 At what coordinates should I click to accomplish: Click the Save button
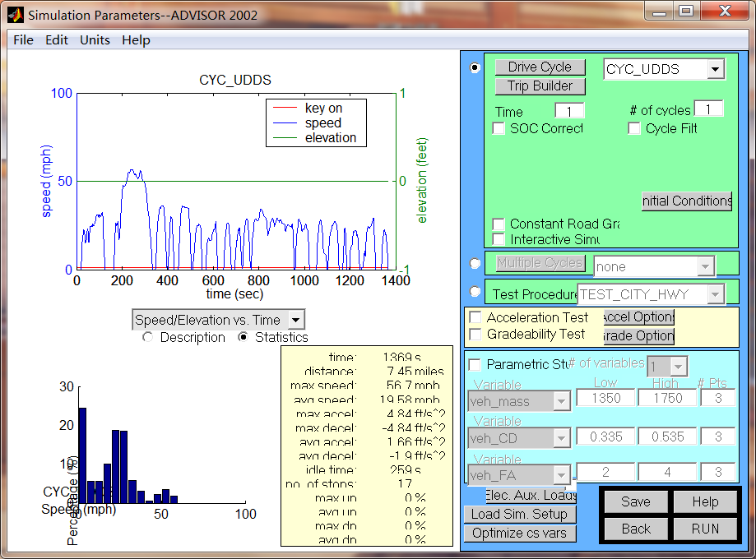tap(635, 501)
